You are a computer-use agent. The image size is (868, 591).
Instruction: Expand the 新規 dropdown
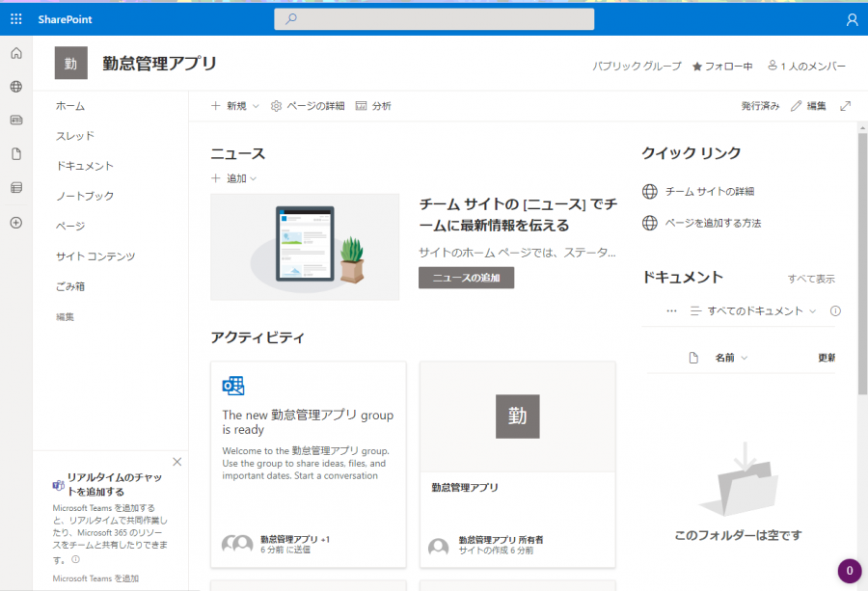[235, 106]
